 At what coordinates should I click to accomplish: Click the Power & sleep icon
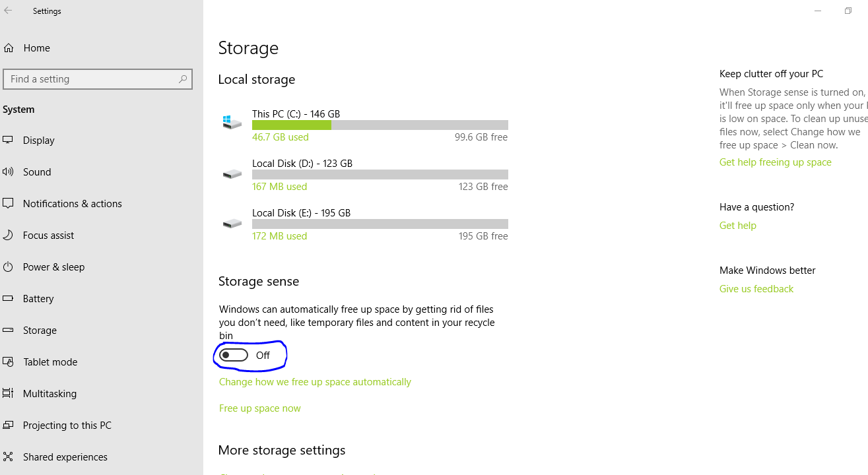click(x=9, y=267)
